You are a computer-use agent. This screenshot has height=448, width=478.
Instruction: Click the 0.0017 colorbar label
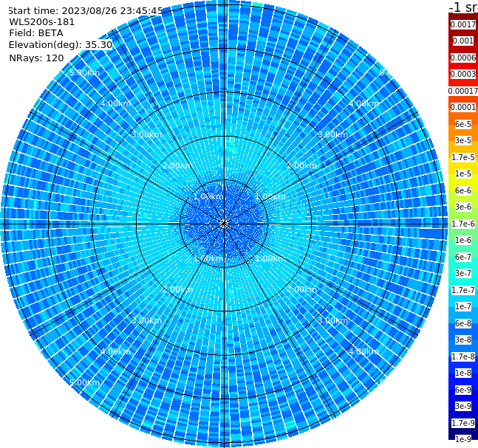(463, 24)
